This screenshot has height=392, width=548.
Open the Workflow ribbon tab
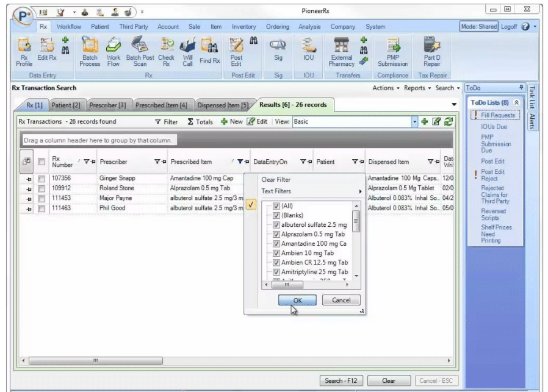[69, 27]
